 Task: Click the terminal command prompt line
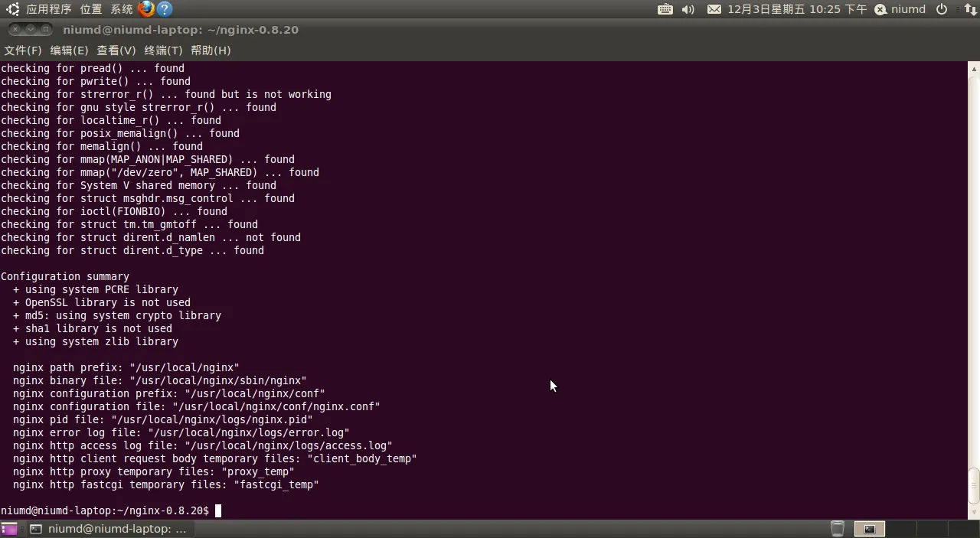pos(111,510)
